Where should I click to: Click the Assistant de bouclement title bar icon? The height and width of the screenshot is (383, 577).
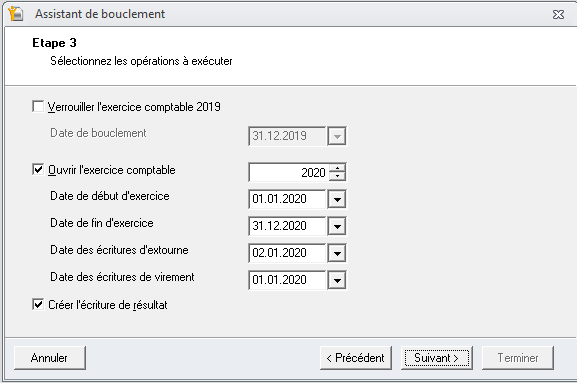15,13
